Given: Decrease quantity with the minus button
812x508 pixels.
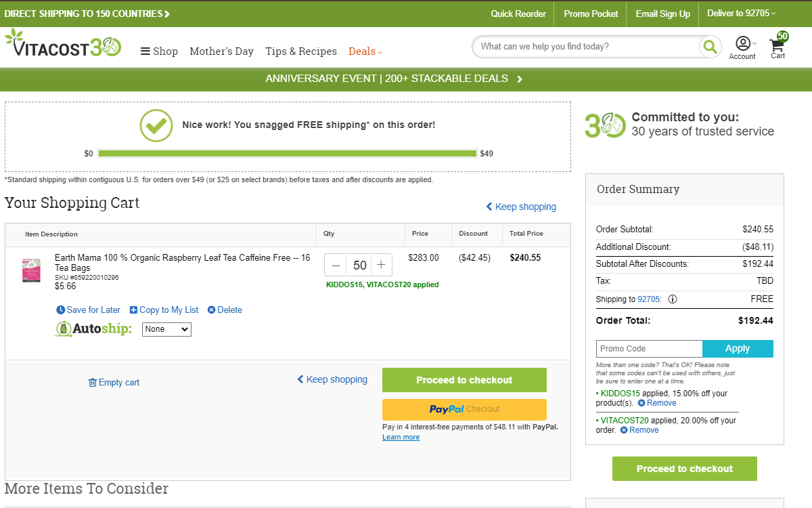Looking at the screenshot, I should pos(336,265).
